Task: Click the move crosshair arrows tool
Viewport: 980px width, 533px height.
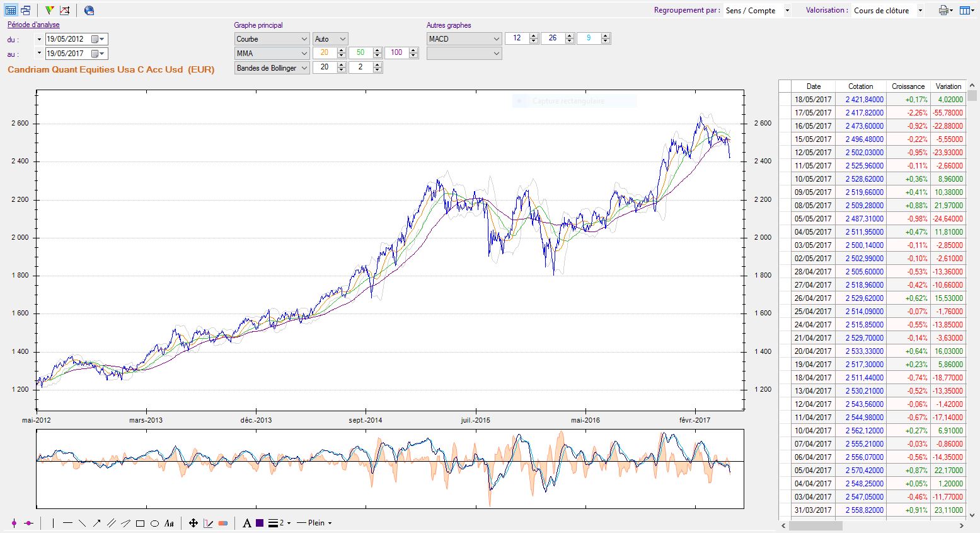Action: point(193,523)
